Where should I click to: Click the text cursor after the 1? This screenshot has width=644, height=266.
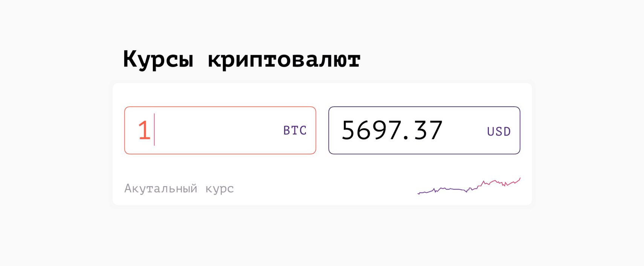tap(154, 130)
